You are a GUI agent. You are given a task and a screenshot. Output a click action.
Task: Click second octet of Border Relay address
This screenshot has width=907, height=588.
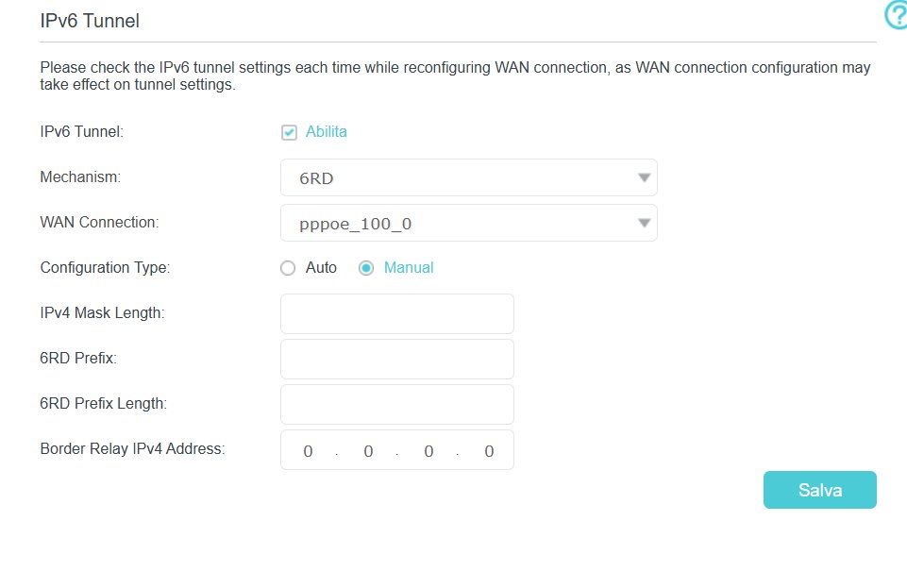click(x=368, y=451)
